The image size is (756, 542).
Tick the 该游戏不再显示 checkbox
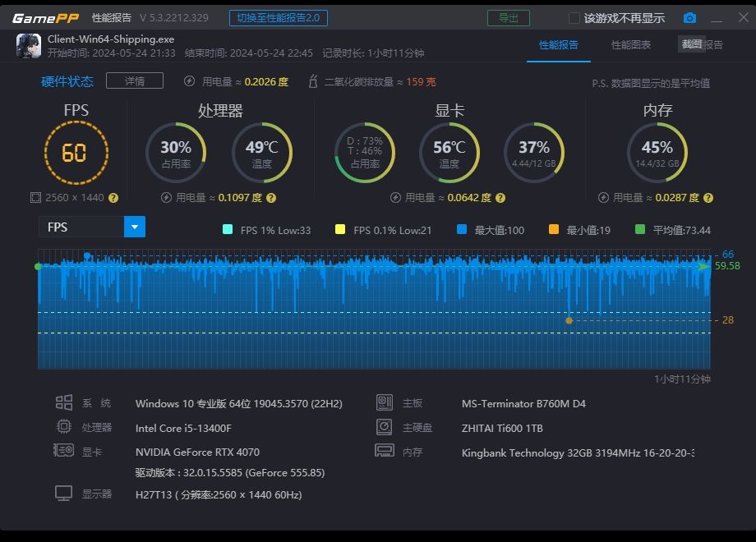point(574,18)
